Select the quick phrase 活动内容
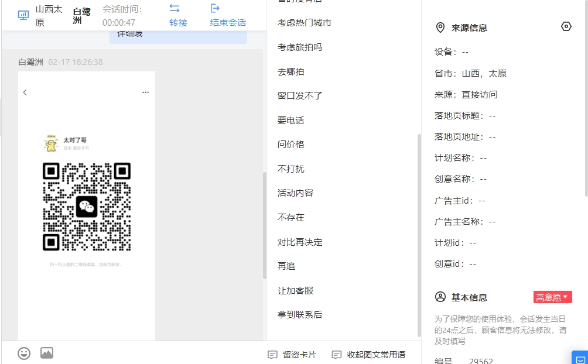 tap(295, 193)
